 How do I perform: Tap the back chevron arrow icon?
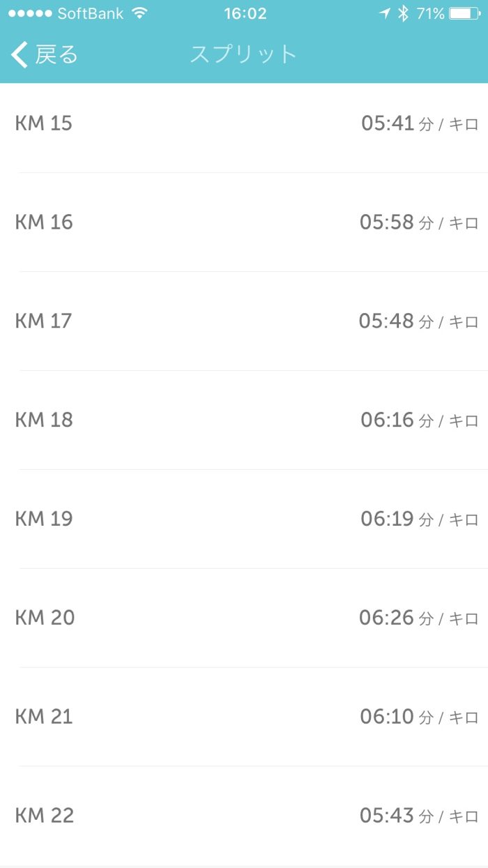[20, 54]
